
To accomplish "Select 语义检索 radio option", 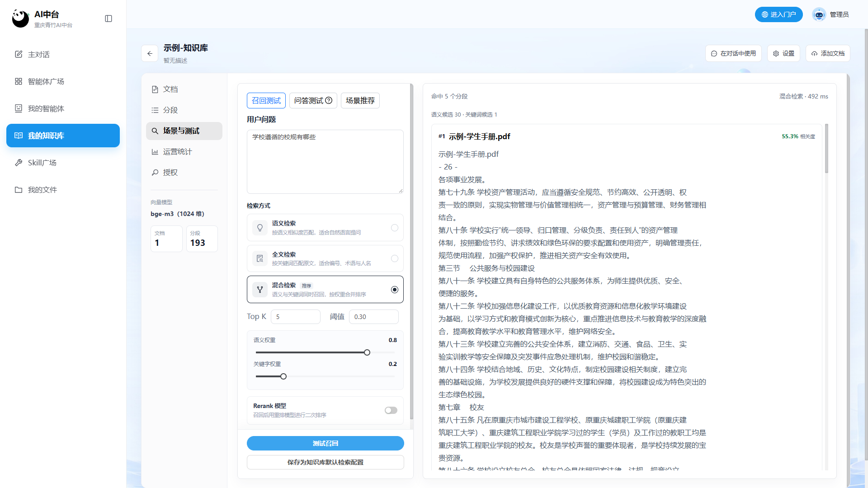I will coord(395,228).
